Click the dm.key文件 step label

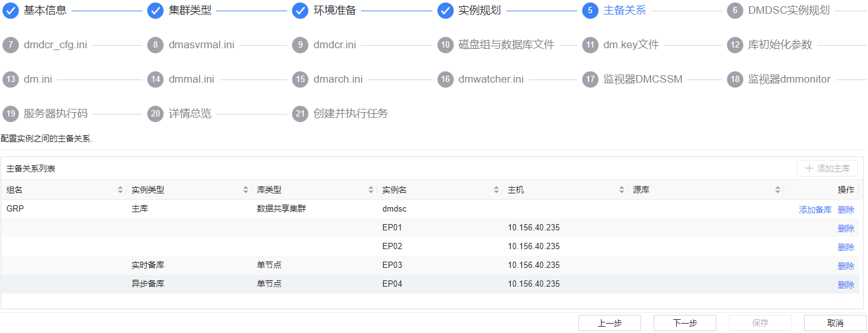(631, 45)
